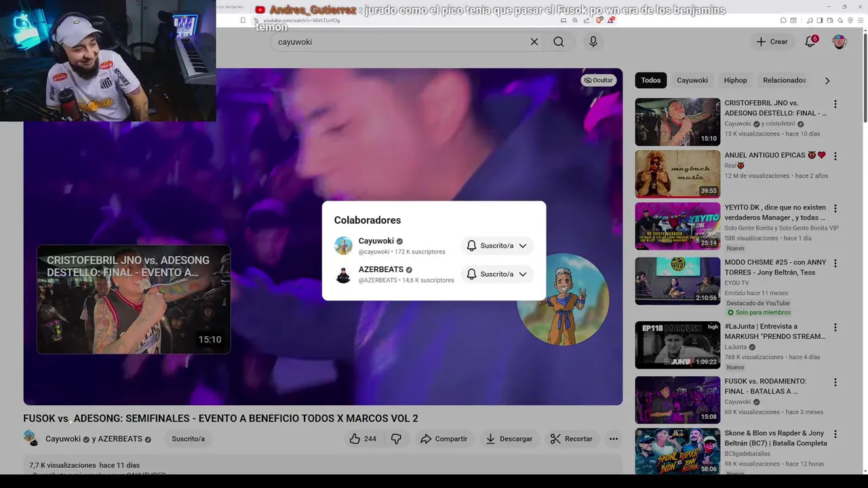Click the bookmark icon in address bar

243,20
